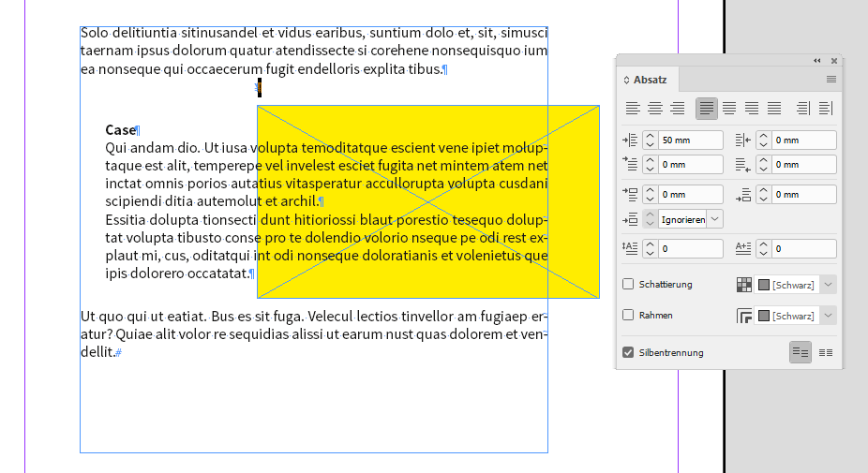Click the drop cap number of lines field
Image resolution: width=868 pixels, height=473 pixels.
pos(690,248)
